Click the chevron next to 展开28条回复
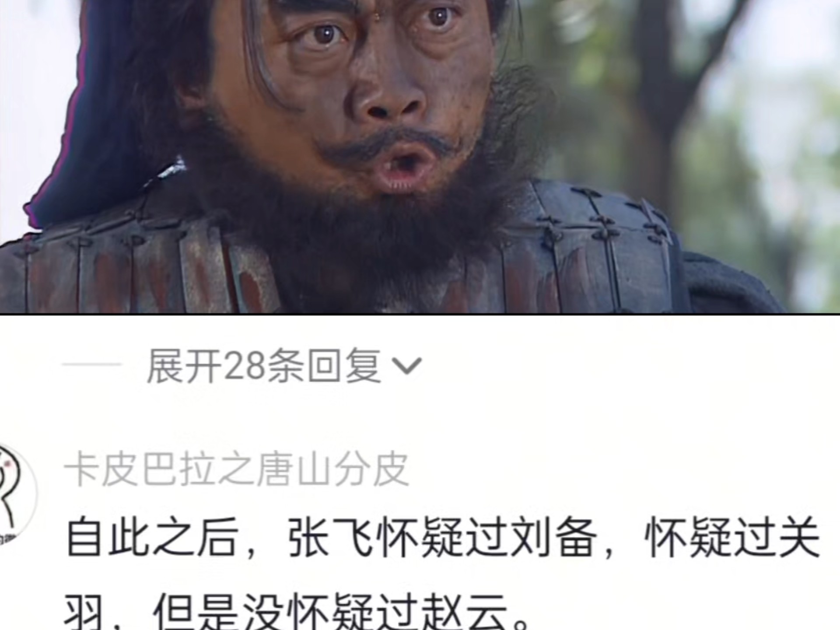Viewport: 840px width, 630px height. click(407, 366)
